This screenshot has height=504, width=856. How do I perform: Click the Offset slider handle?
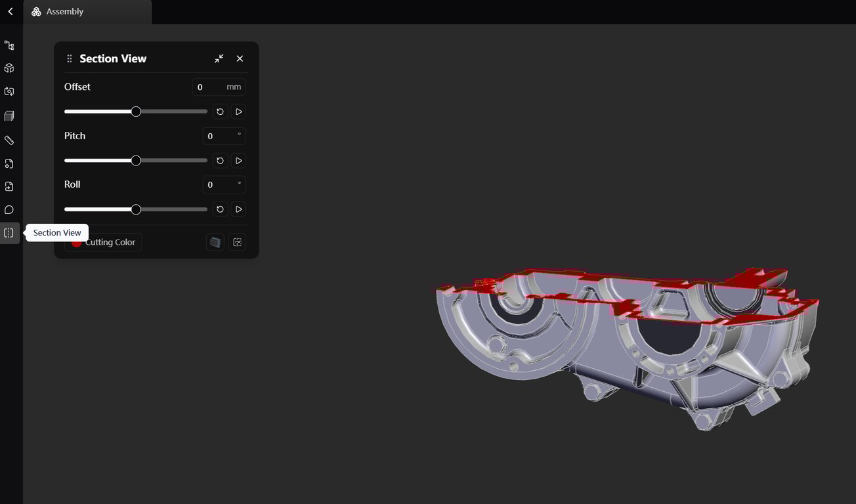click(x=136, y=112)
